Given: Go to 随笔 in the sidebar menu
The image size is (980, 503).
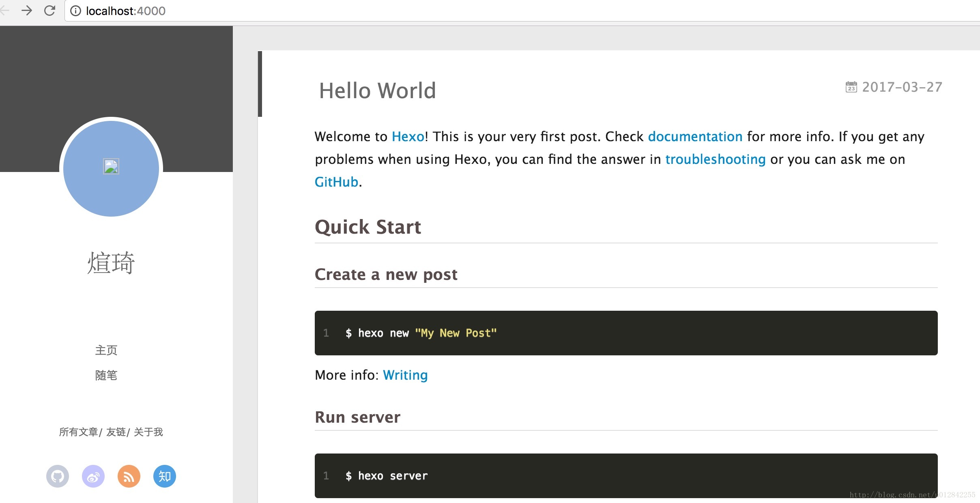Looking at the screenshot, I should click(x=106, y=375).
